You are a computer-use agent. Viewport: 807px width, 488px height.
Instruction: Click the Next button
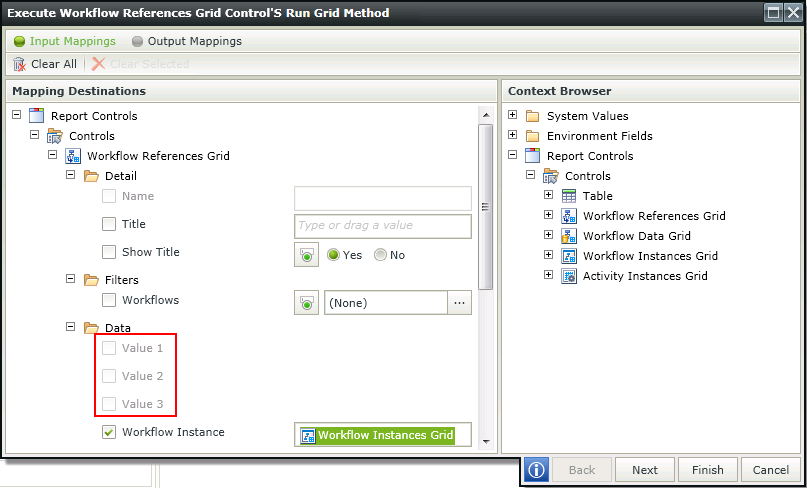coord(645,469)
